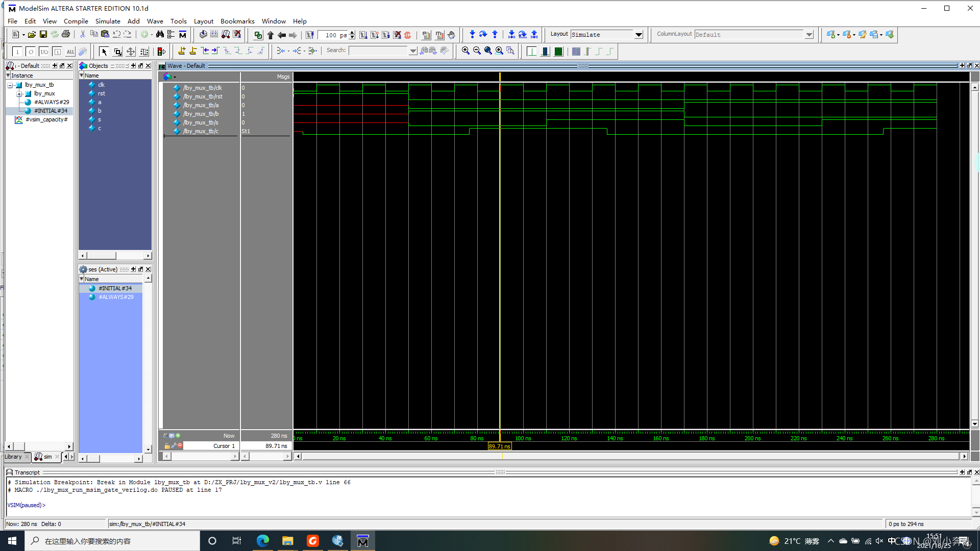Click the Zoom Out magnifier icon

(x=477, y=51)
